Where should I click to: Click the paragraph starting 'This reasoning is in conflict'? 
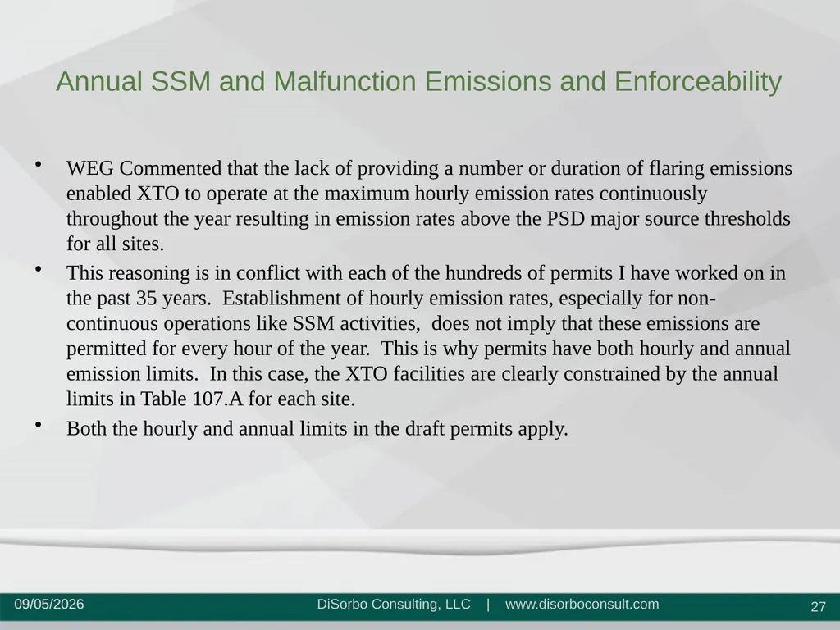tap(428, 336)
